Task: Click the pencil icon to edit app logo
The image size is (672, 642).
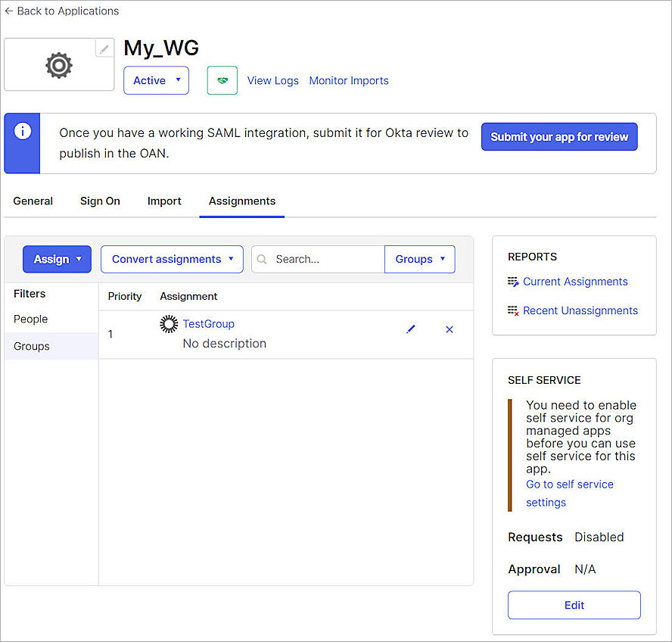Action: pyautogui.click(x=104, y=48)
